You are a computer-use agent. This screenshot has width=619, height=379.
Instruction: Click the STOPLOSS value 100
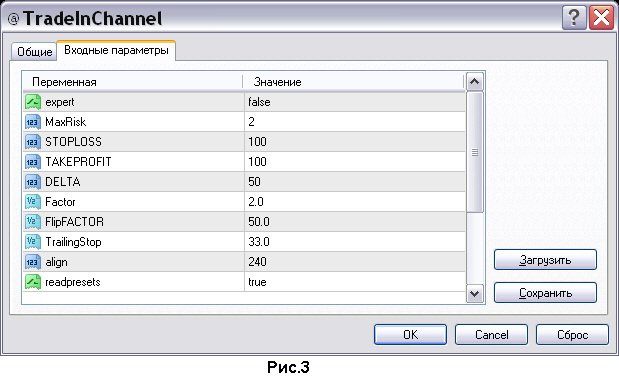coord(257,142)
